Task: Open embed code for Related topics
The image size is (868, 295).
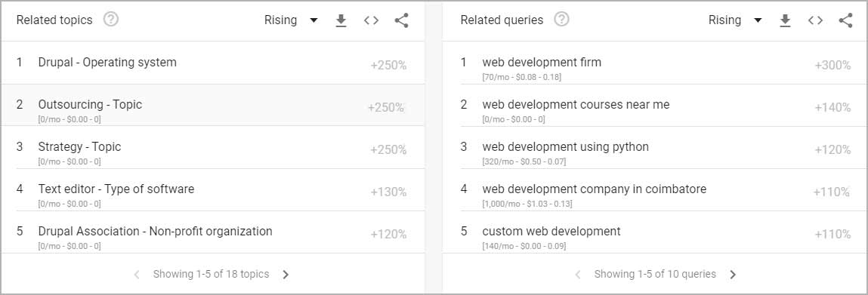Action: (371, 20)
